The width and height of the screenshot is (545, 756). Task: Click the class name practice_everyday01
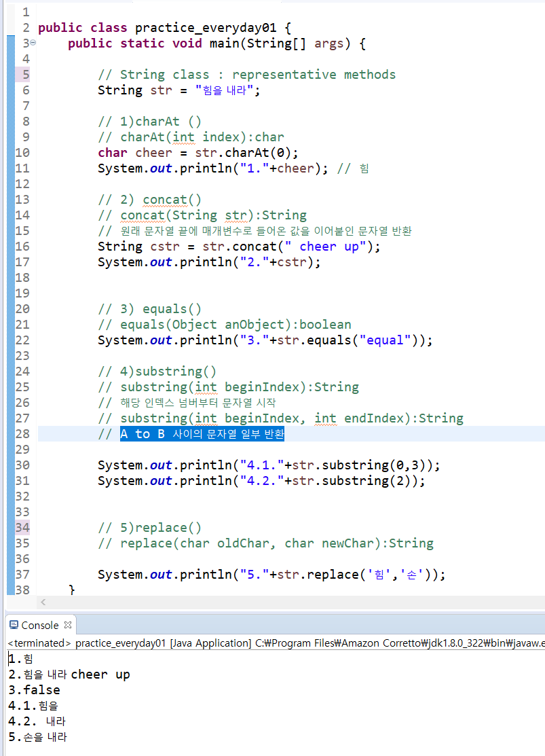(206, 28)
